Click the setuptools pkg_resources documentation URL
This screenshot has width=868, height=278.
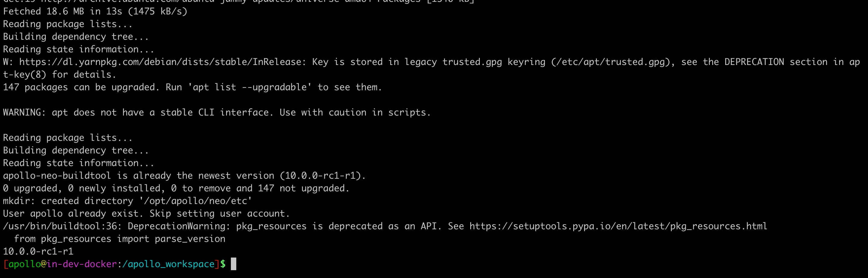point(618,226)
